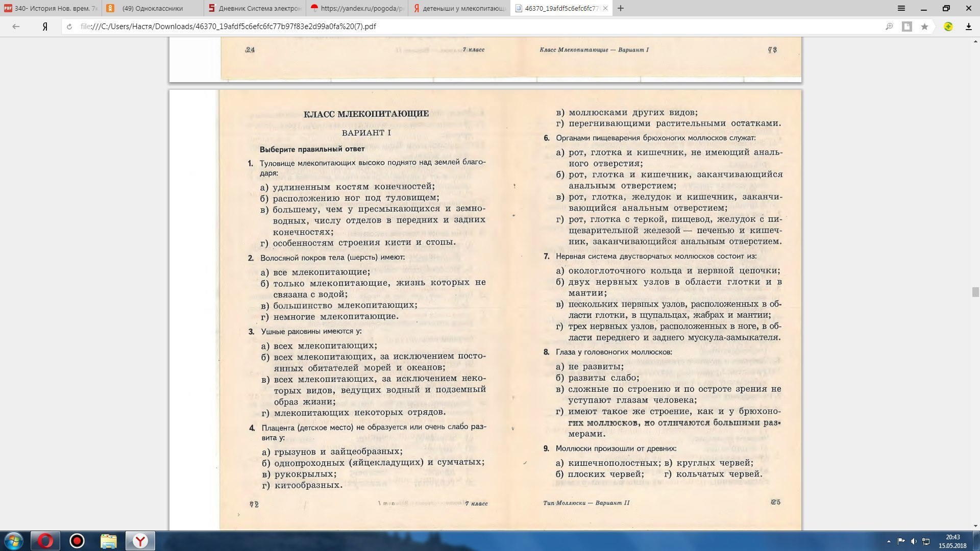Image resolution: width=980 pixels, height=551 pixels.
Task: Click answer "г) немногие млекопитающие."
Action: [330, 316]
